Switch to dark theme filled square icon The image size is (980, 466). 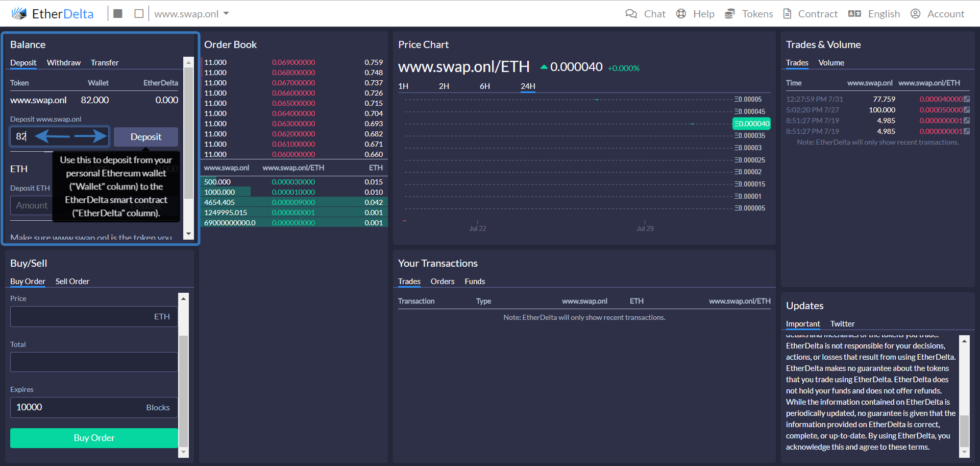pyautogui.click(x=118, y=14)
